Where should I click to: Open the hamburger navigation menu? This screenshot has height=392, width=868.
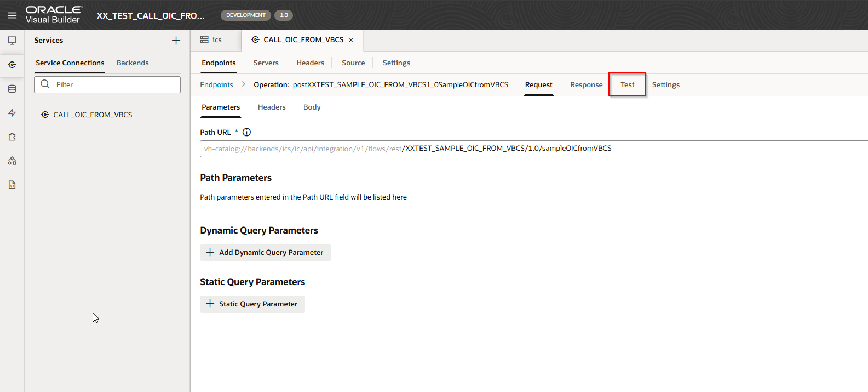tap(12, 15)
